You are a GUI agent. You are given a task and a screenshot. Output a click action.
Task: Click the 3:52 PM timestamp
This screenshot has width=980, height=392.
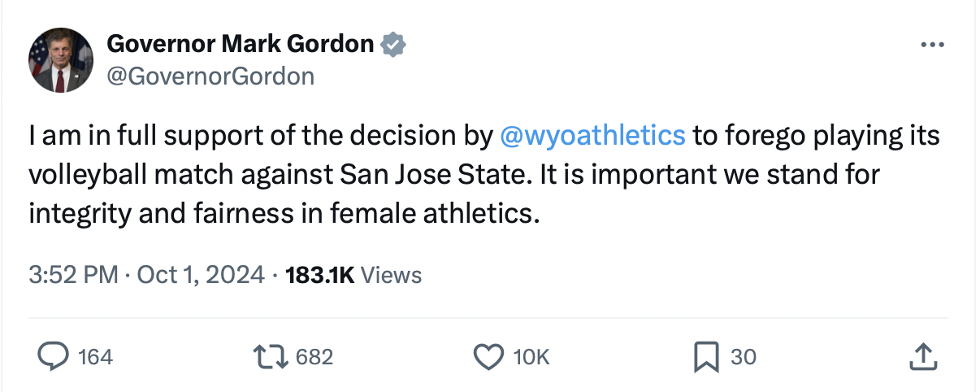pyautogui.click(x=73, y=275)
